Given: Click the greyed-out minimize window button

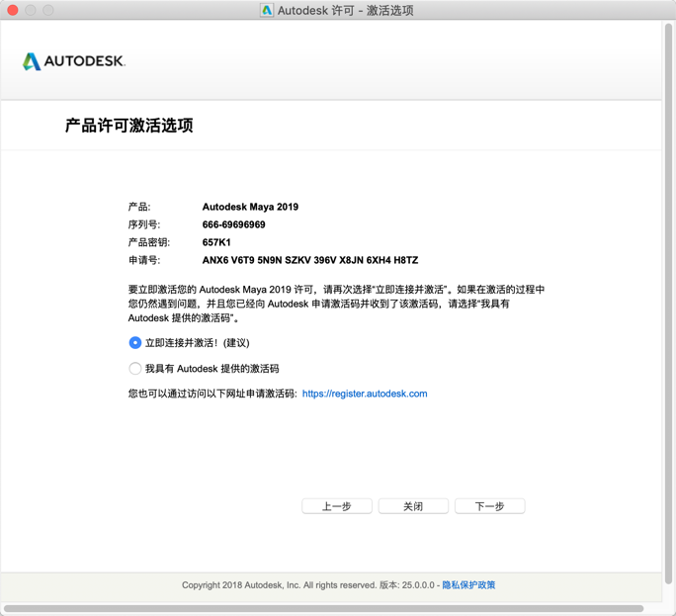Looking at the screenshot, I should pyautogui.click(x=31, y=11).
